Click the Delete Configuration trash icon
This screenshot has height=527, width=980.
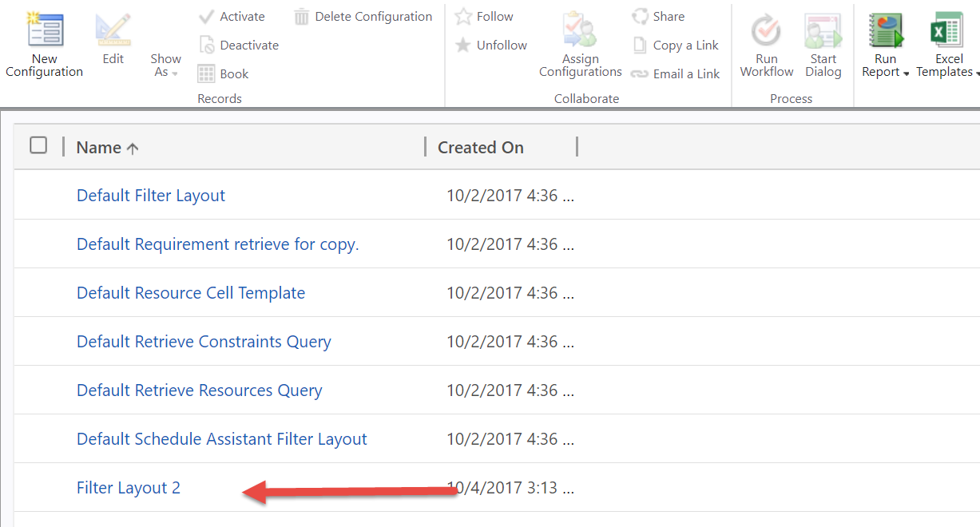pyautogui.click(x=302, y=17)
